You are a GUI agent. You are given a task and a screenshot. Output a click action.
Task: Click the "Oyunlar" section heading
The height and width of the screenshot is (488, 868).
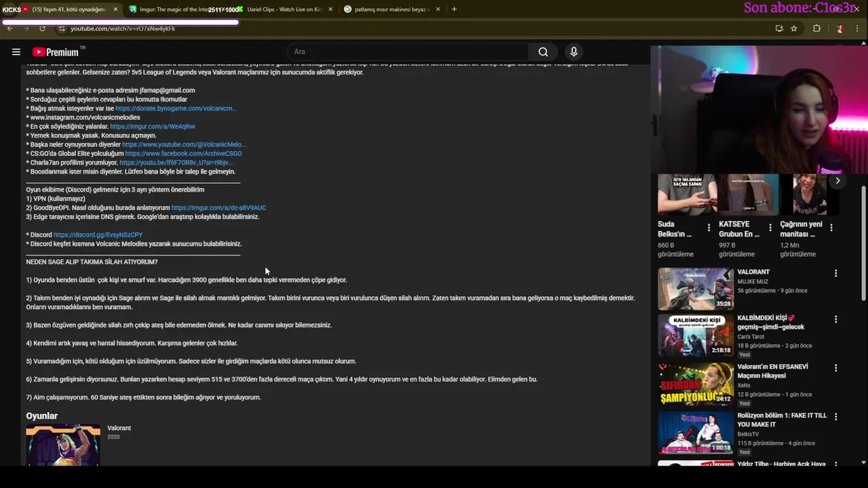tap(41, 415)
